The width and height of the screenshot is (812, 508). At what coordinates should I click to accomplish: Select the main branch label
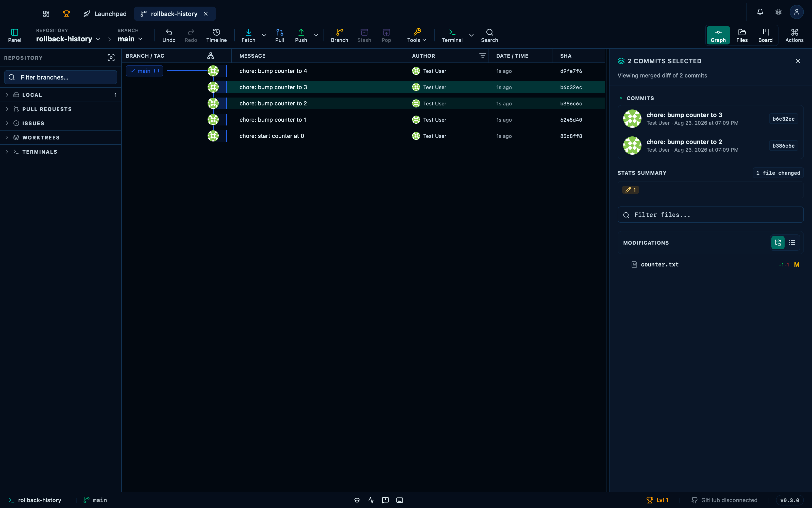pyautogui.click(x=144, y=71)
